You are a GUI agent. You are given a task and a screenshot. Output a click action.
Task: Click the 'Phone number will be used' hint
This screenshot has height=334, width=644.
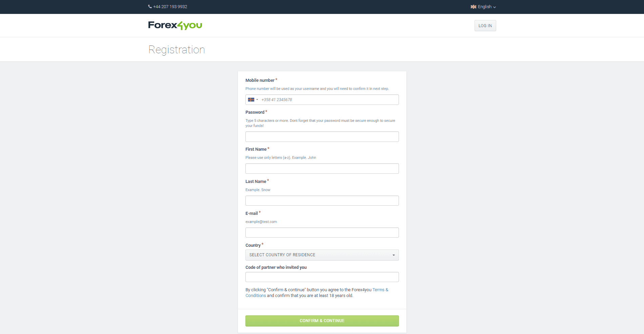click(317, 89)
